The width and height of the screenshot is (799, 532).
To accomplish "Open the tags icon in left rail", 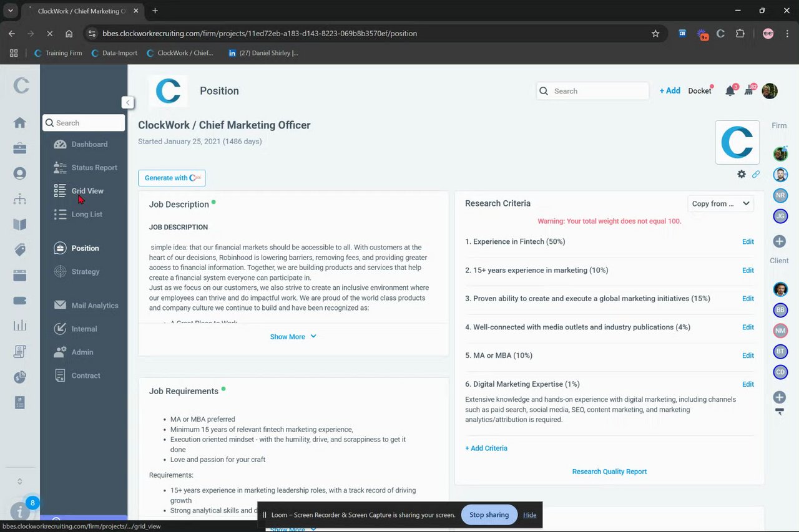I will (x=20, y=250).
